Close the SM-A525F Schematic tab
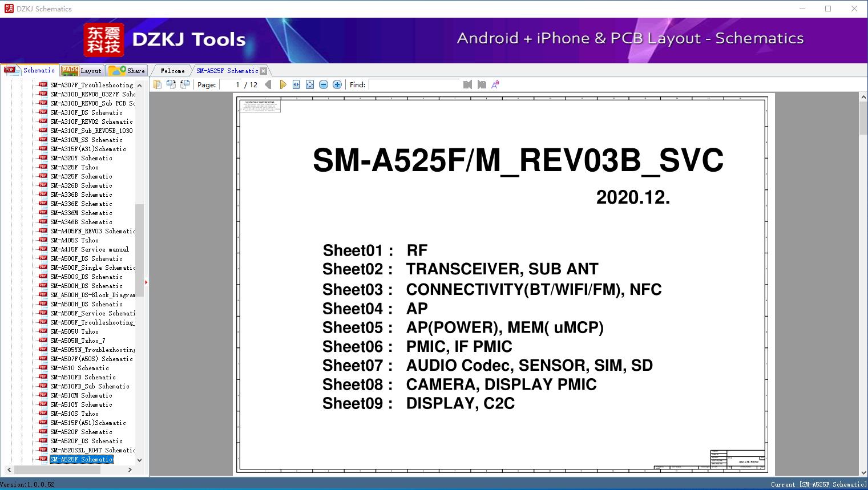 click(x=264, y=71)
